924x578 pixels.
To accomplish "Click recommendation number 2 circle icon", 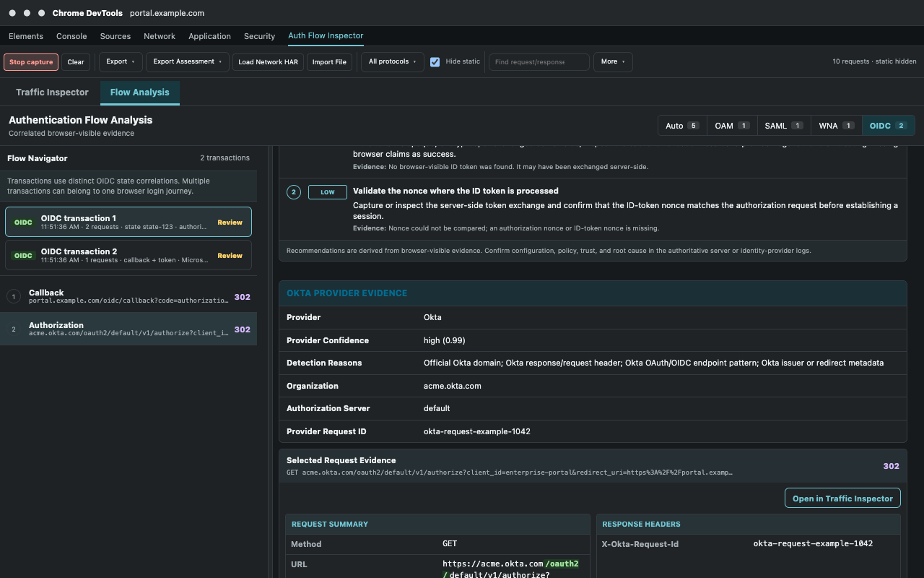I will (293, 192).
